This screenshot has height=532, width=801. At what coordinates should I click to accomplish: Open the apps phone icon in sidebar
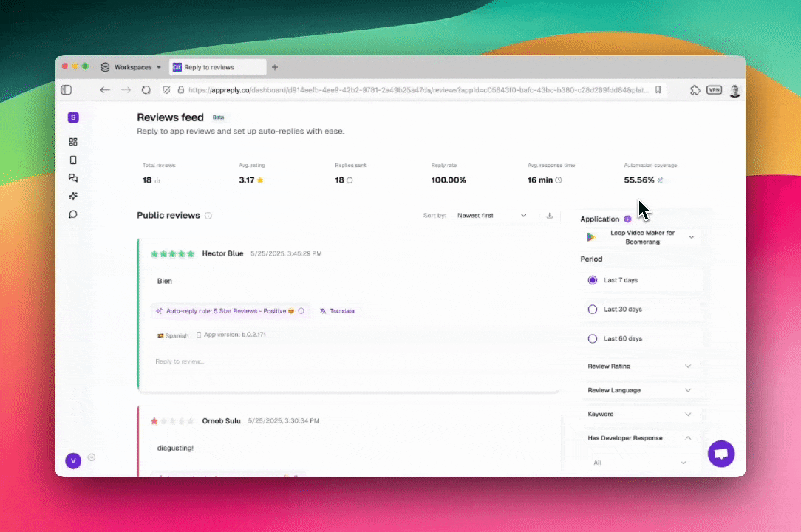(x=73, y=160)
